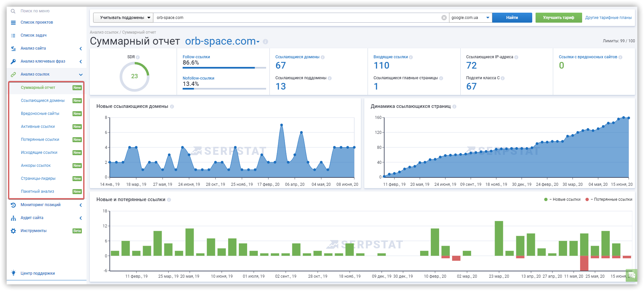This screenshot has width=644, height=291.
Task: Clear the domain search field with X icon
Action: pyautogui.click(x=444, y=18)
